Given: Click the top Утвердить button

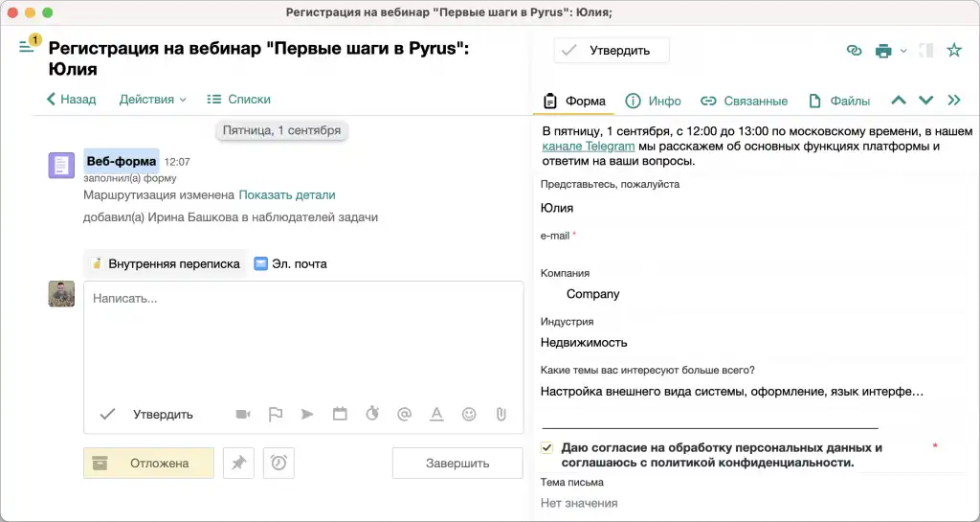Looking at the screenshot, I should point(612,51).
